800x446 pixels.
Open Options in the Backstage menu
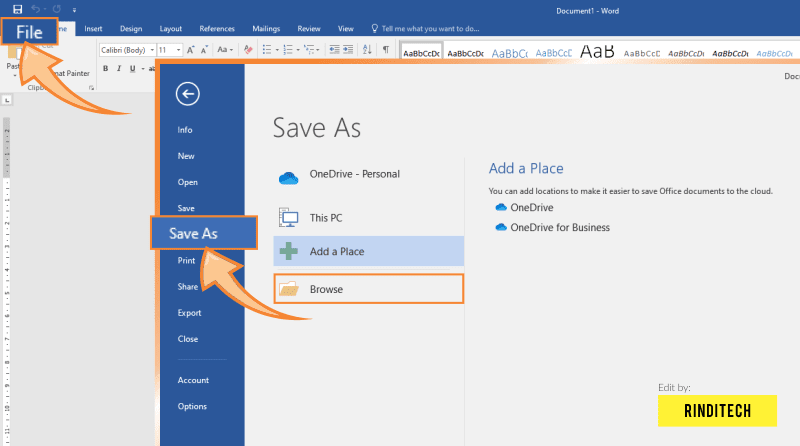click(x=192, y=407)
